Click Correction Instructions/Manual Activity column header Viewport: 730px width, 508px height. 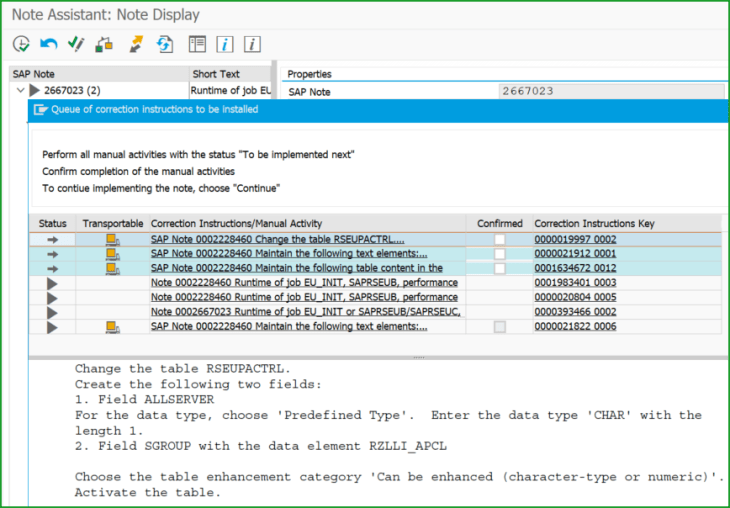coord(307,224)
